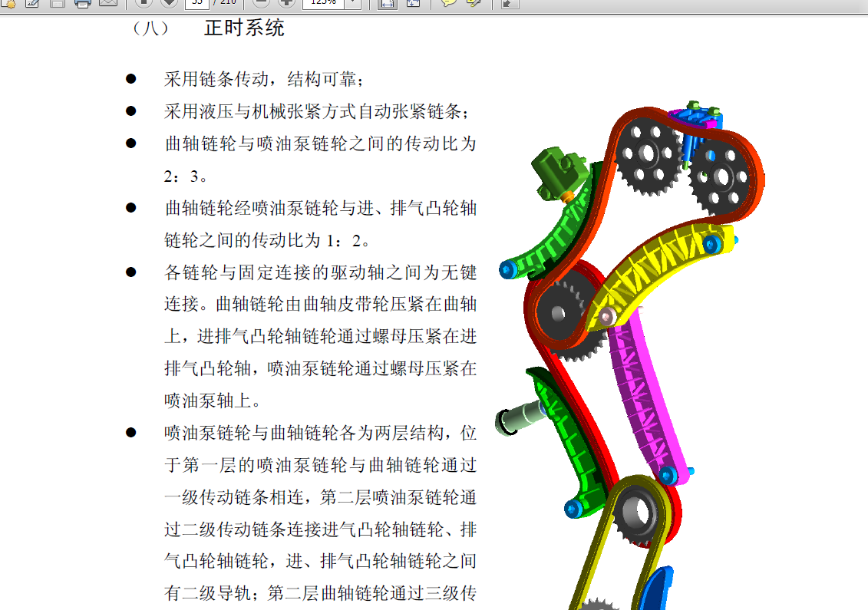The height and width of the screenshot is (610, 868).
Task: Select the highlight text tool
Action: (x=474, y=2)
